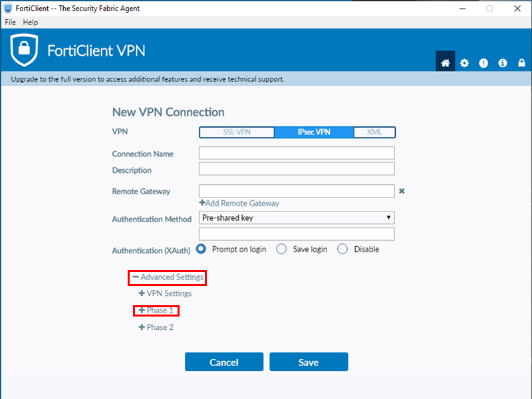The image size is (532, 399).
Task: Expand Phase 1 section
Action: pos(156,310)
